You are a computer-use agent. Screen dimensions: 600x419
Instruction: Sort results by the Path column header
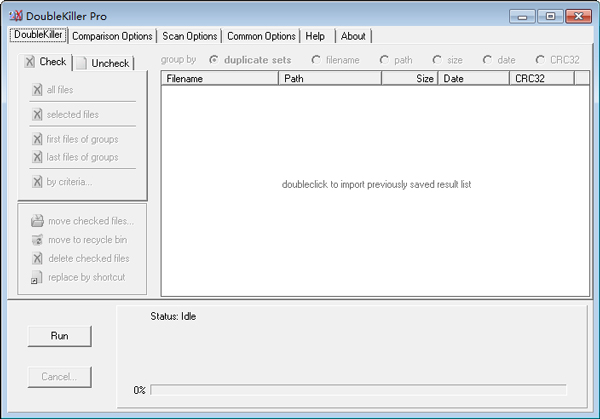tap(330, 78)
